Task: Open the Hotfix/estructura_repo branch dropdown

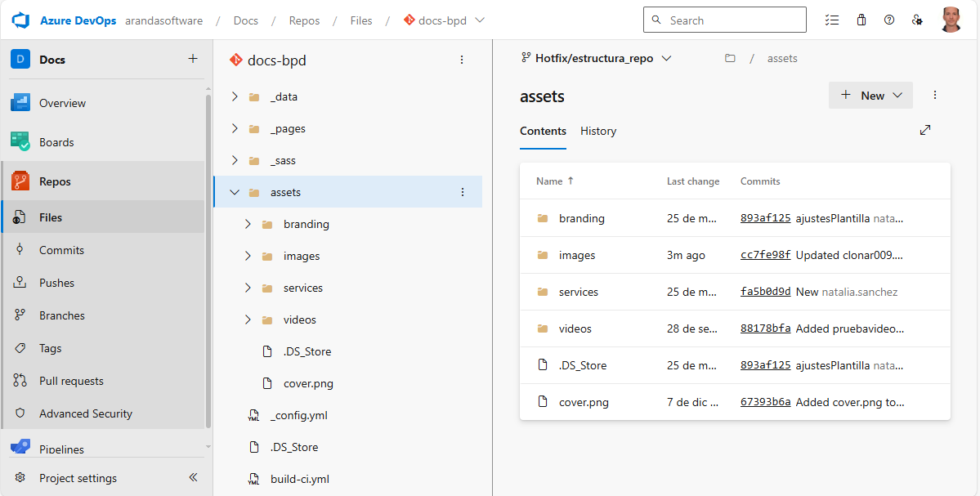Action: coord(596,58)
